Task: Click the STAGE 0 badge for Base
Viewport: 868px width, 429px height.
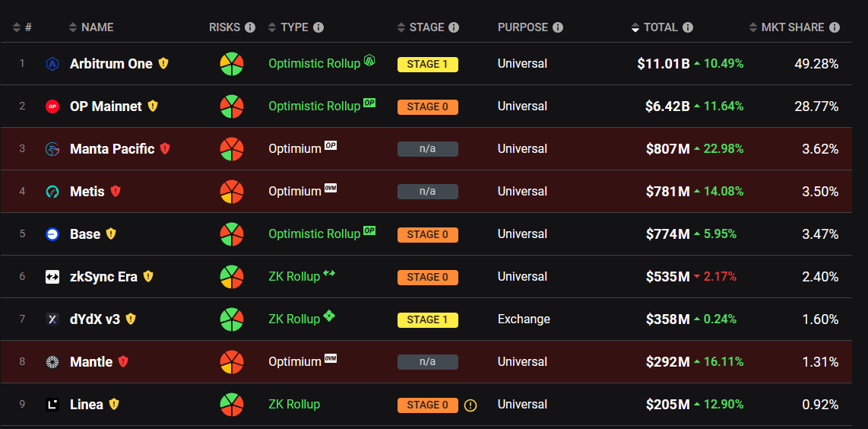Action: [x=427, y=234]
